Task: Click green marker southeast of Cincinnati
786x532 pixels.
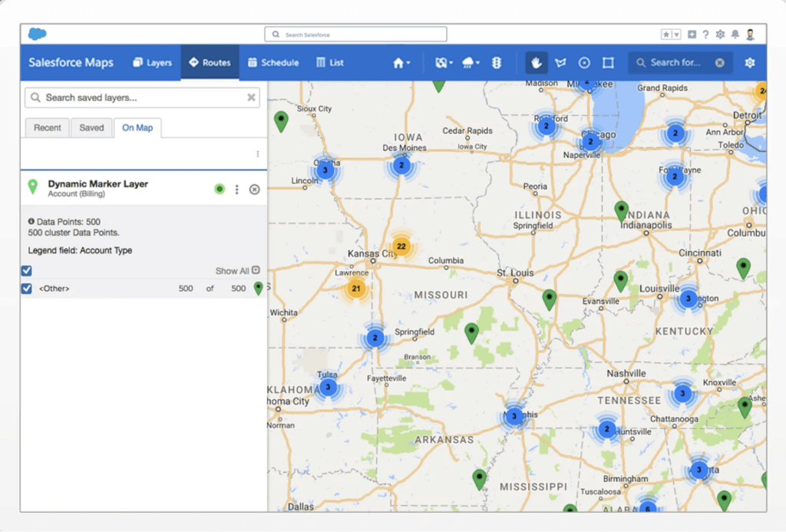Action: pyautogui.click(x=743, y=268)
